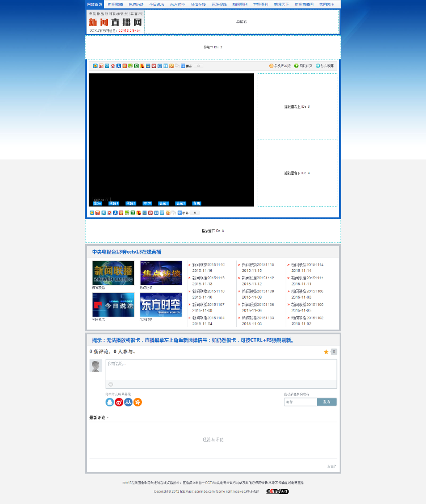
Task: Open the 今日说法 program thumbnail
Action: tap(113, 305)
